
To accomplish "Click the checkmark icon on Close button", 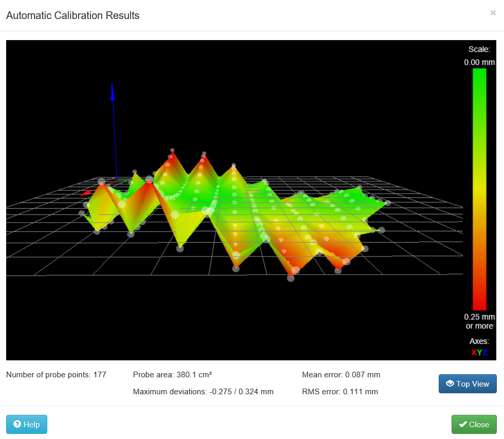I will (x=462, y=424).
